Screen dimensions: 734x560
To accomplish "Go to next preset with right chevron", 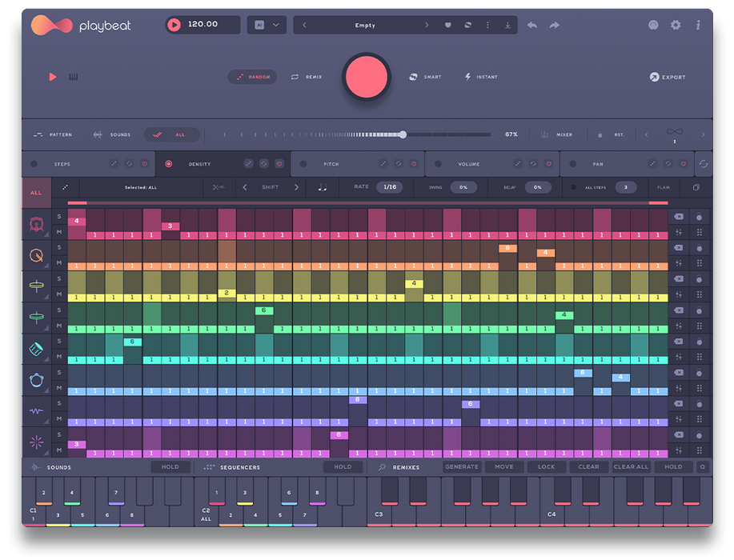I will point(426,26).
